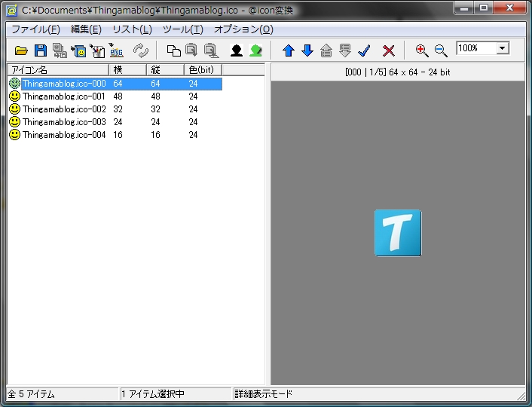532x407 pixels.
Task: Sort by the 縦 column header
Action: click(x=165, y=70)
